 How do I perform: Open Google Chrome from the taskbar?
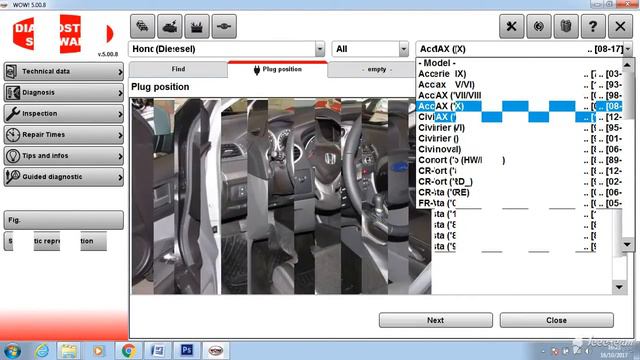point(129,351)
